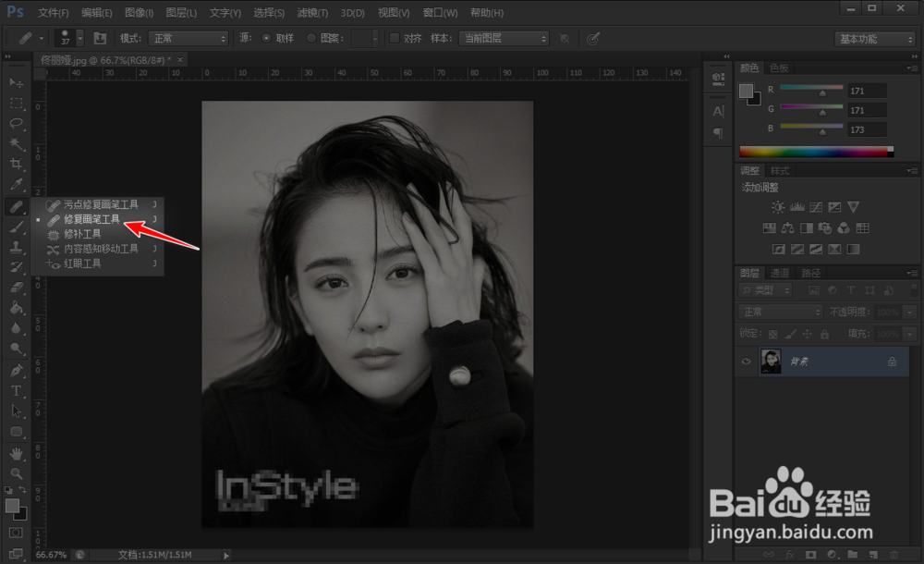Click Brightness/Contrast adjustment icon
The image size is (924, 564).
point(778,207)
